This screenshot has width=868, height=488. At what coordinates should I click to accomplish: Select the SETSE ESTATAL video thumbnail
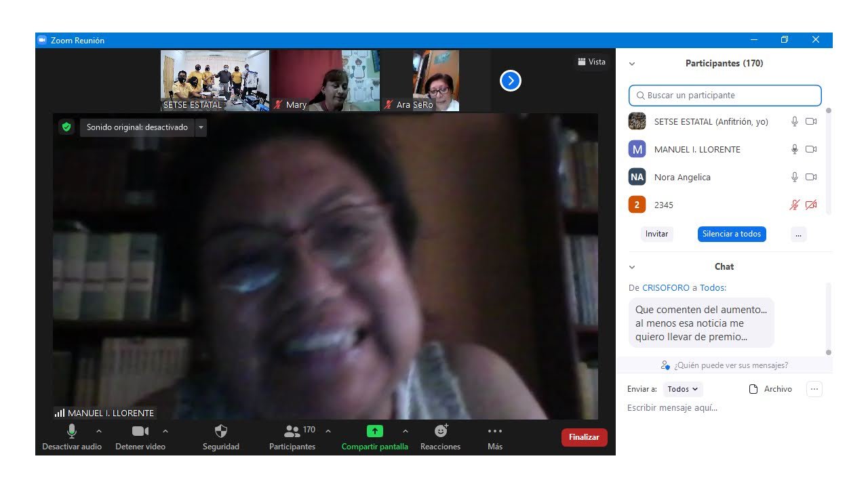215,81
